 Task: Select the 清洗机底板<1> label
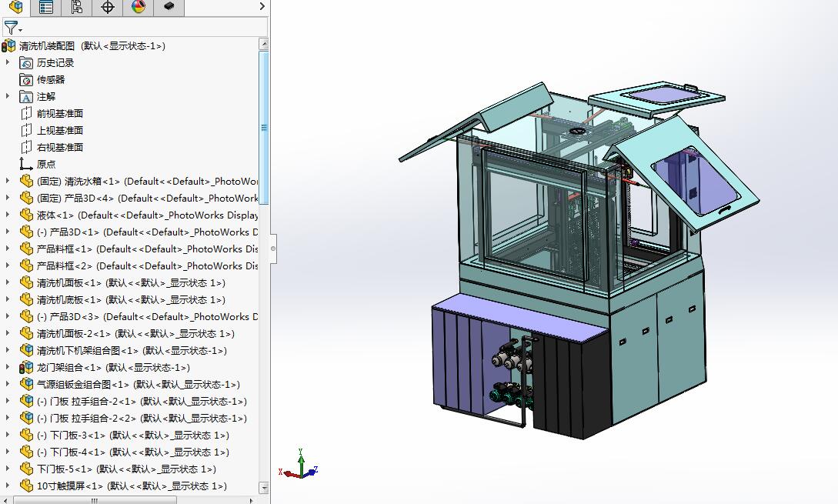point(131,300)
